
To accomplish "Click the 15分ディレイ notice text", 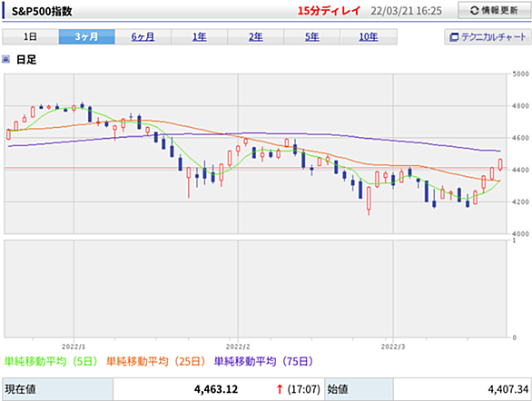I will pyautogui.click(x=329, y=11).
